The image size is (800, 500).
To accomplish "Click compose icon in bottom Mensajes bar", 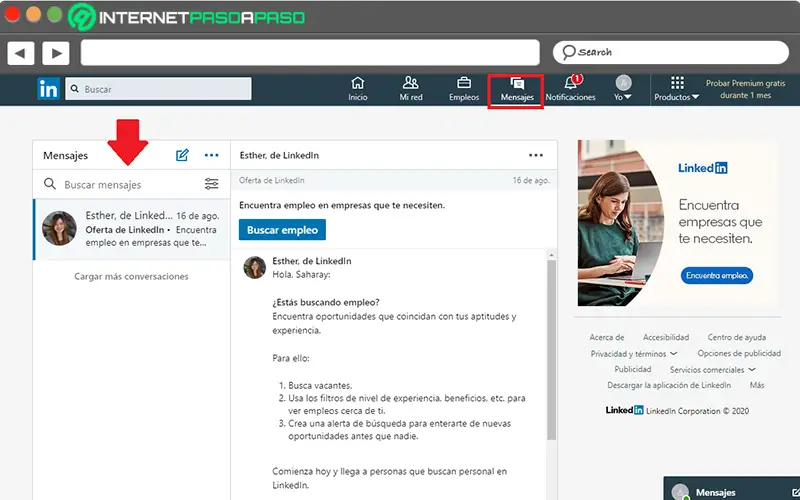I will click(x=794, y=492).
